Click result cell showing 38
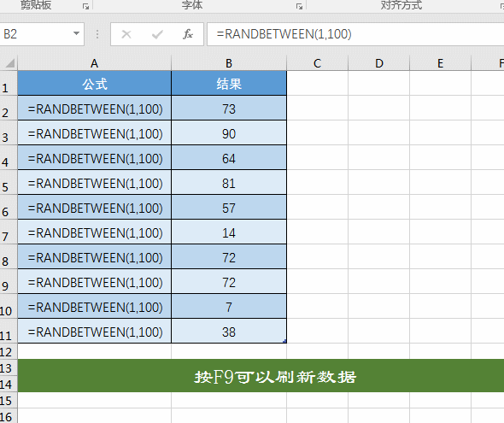Viewport: 504px width, 423px height. click(229, 331)
